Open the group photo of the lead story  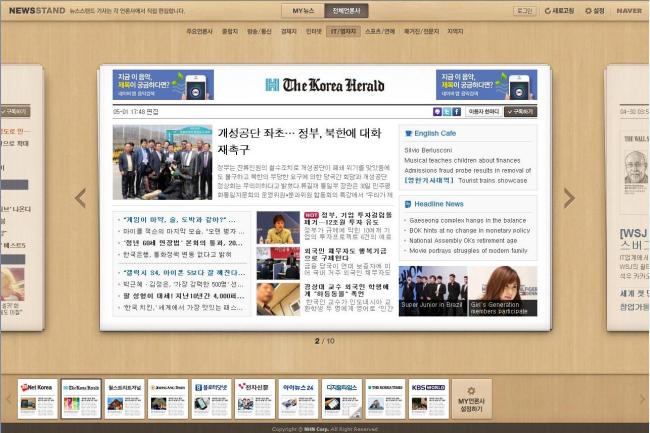[162, 162]
